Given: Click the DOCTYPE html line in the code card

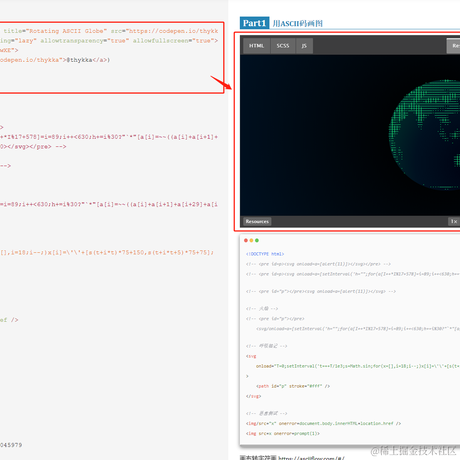Looking at the screenshot, I should [265, 254].
